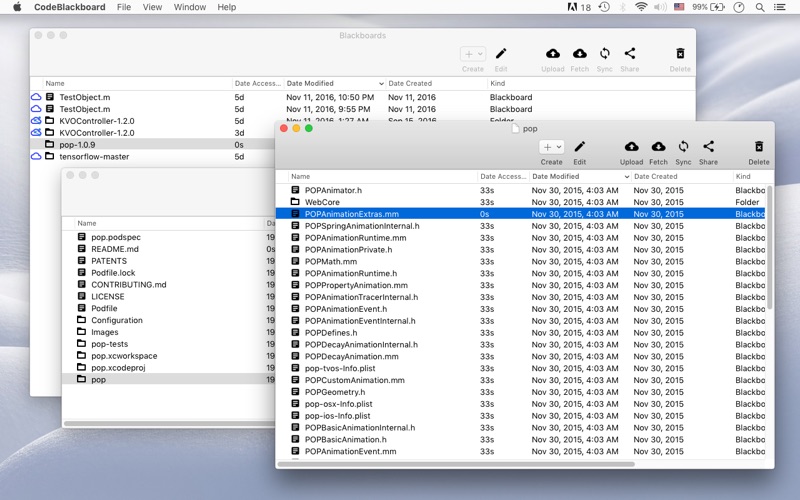Select POPAnimationRuntime.mm file
Viewport: 800px width, 500px height.
tap(520, 238)
